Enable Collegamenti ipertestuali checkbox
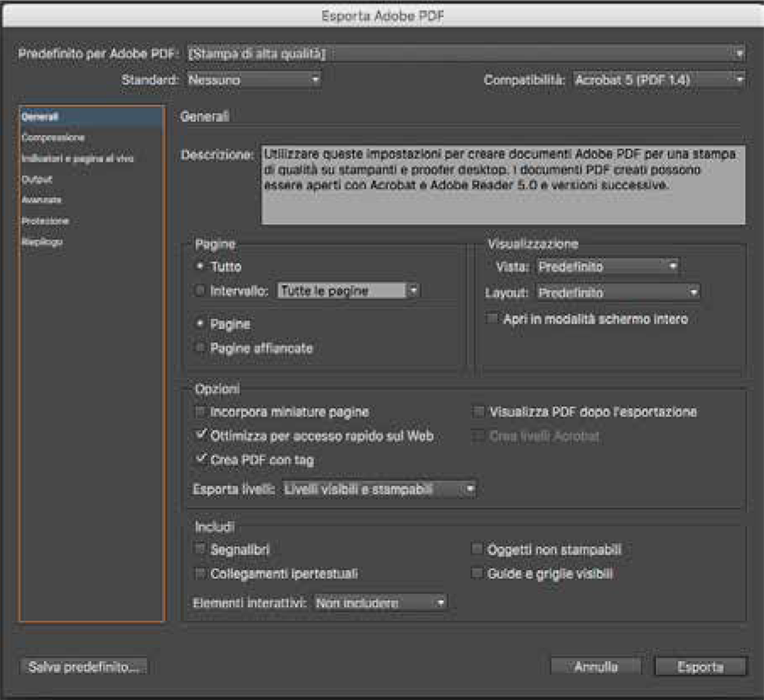This screenshot has width=764, height=700. click(x=200, y=573)
